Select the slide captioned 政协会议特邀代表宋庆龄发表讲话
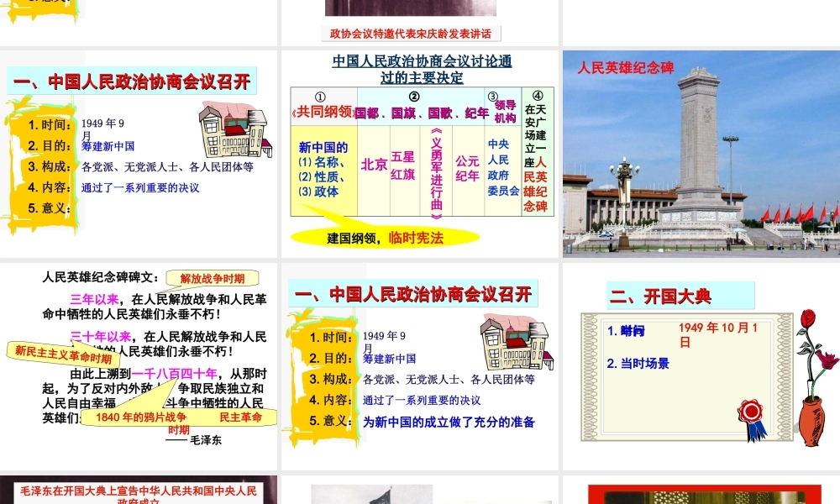The height and width of the screenshot is (504, 840). tap(419, 23)
